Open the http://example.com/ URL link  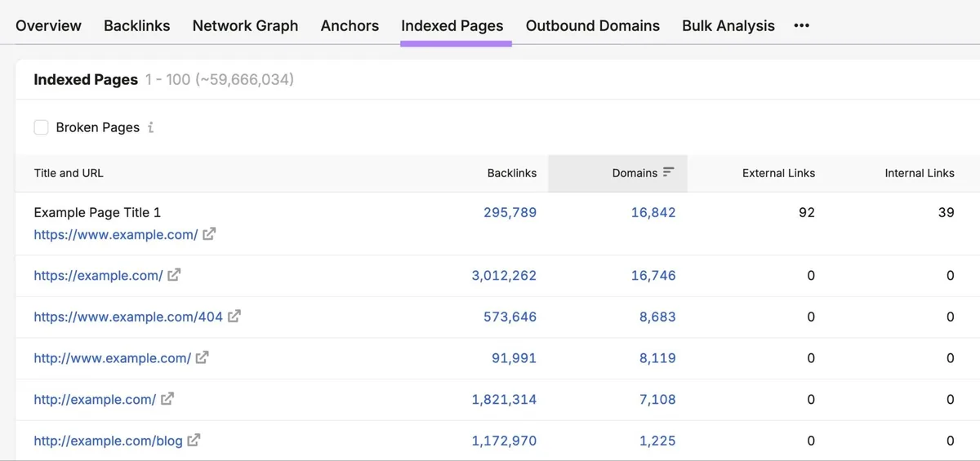coord(95,399)
